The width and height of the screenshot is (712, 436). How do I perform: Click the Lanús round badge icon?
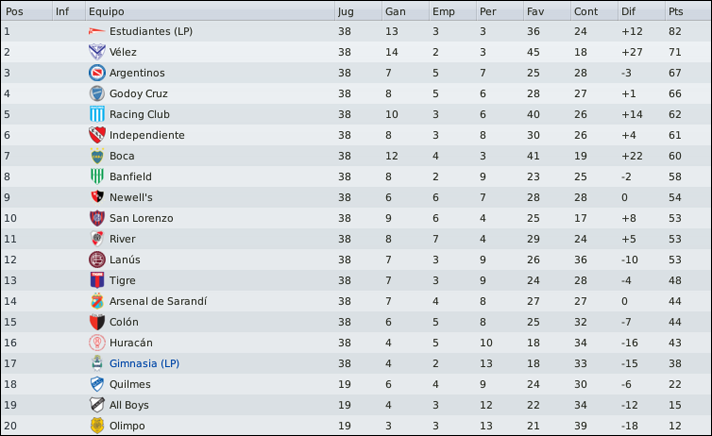[97, 259]
